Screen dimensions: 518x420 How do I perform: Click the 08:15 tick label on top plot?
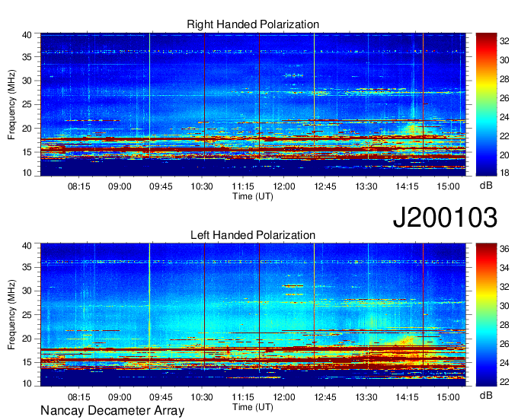click(79, 186)
